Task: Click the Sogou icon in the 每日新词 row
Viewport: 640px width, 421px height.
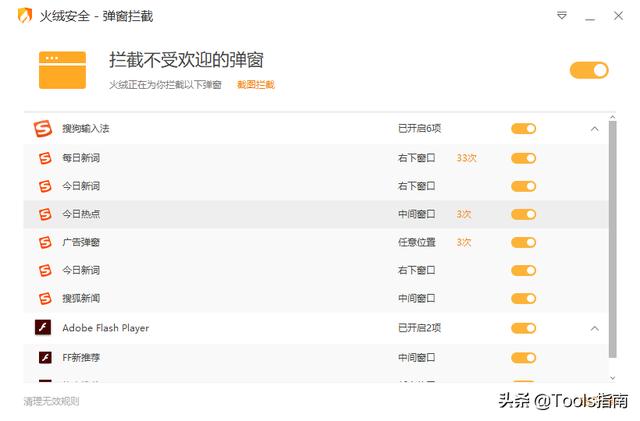Action: click(x=45, y=158)
